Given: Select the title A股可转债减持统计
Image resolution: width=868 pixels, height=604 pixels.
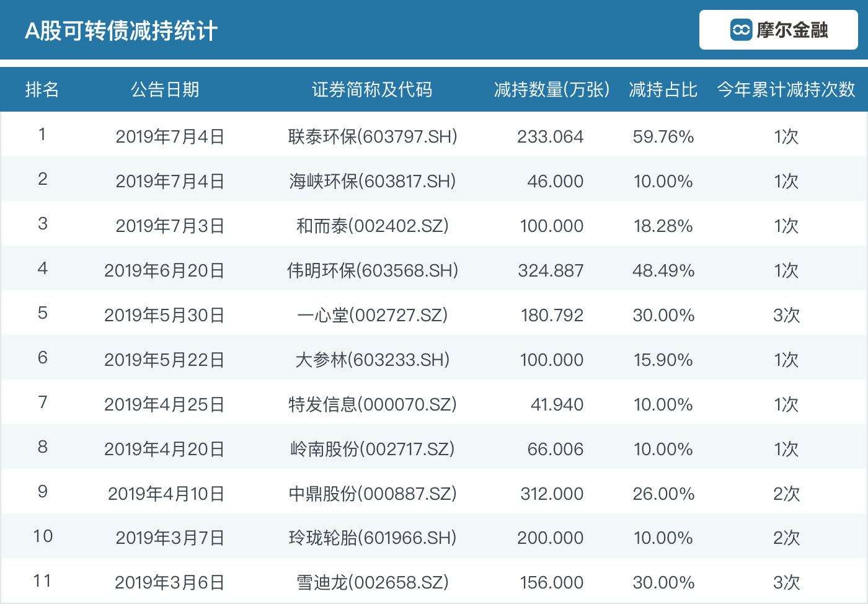Looking at the screenshot, I should (x=121, y=31).
